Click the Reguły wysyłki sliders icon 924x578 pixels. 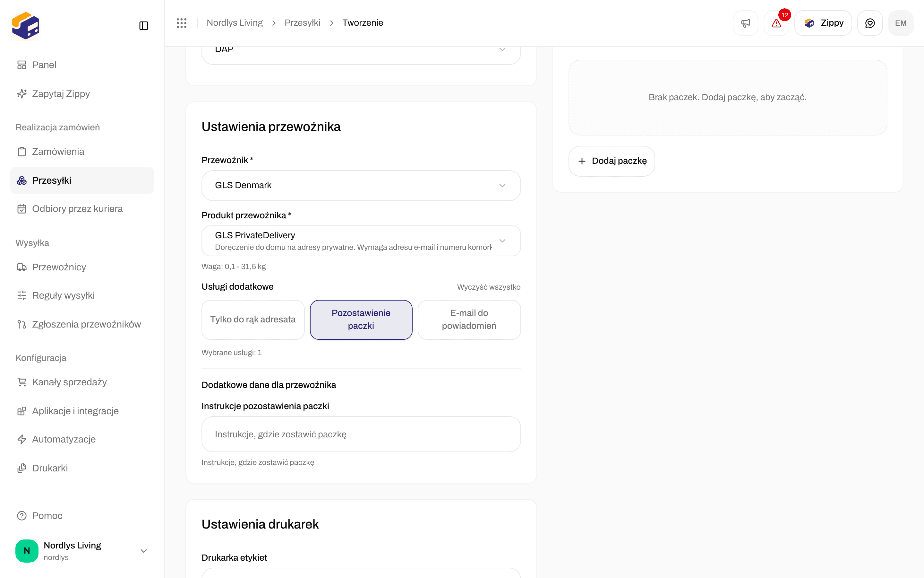coord(22,295)
